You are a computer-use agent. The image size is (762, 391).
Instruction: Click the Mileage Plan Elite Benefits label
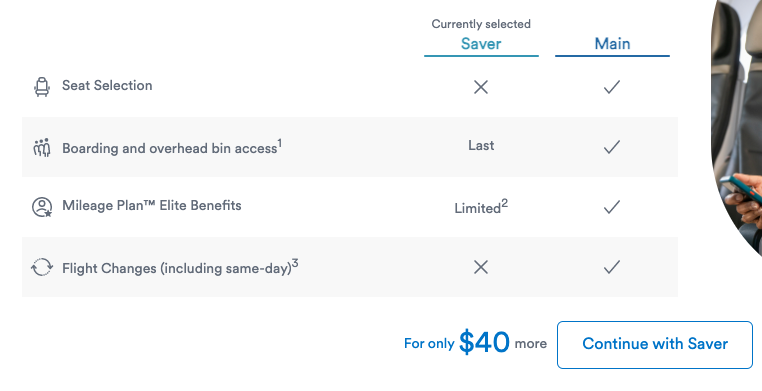tap(152, 205)
